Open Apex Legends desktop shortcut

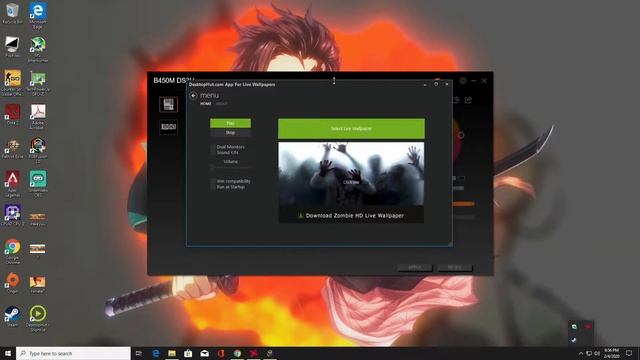click(12, 184)
